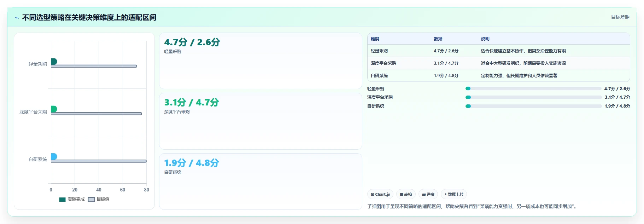This screenshot has width=644, height=224.
Task: Click the 自研系统 progress bar
Action: pyautogui.click(x=533, y=106)
